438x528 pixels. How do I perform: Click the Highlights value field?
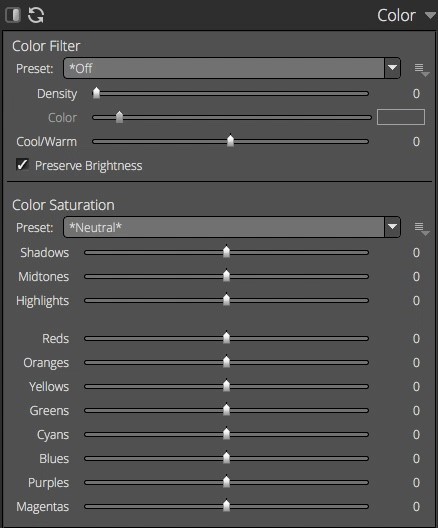(x=416, y=300)
